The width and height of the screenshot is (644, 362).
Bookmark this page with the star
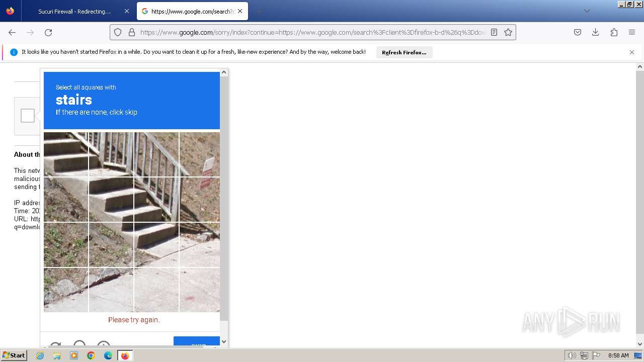coord(508,32)
